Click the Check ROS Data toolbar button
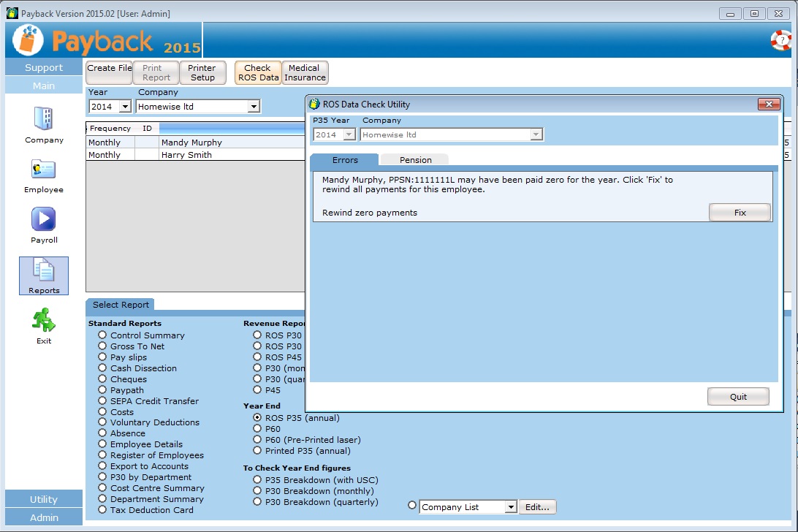798x532 pixels. 258,72
